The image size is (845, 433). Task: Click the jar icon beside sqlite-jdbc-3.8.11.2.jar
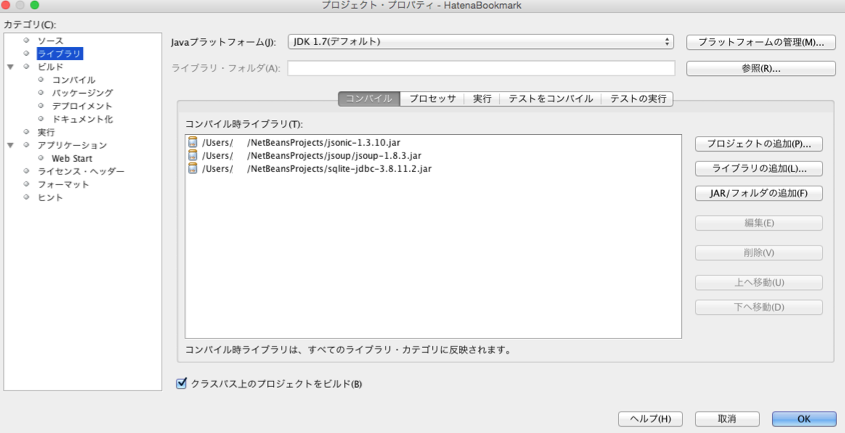click(x=192, y=168)
